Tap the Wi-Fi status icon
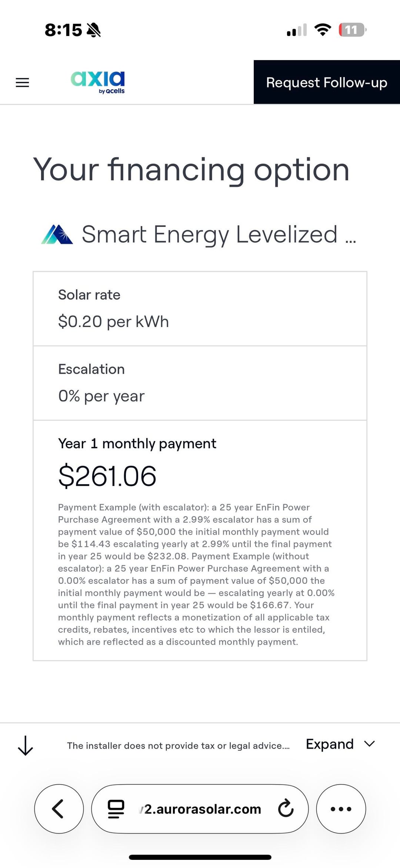Viewport: 400px width, 868px height. click(323, 30)
